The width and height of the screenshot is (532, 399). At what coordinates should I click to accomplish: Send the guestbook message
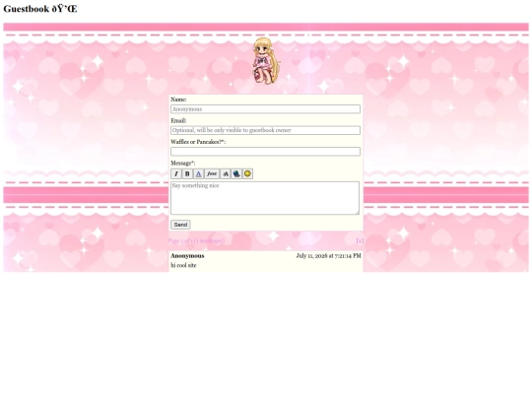pos(180,225)
